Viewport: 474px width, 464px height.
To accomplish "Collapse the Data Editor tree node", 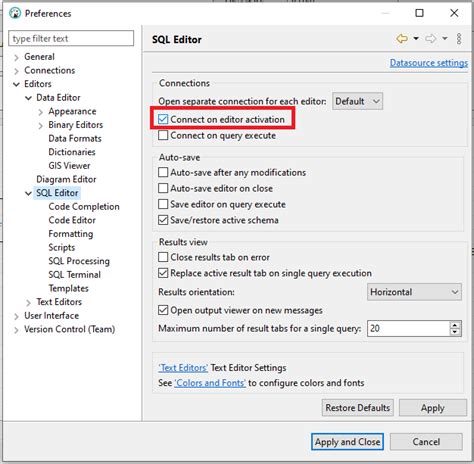I will [28, 98].
